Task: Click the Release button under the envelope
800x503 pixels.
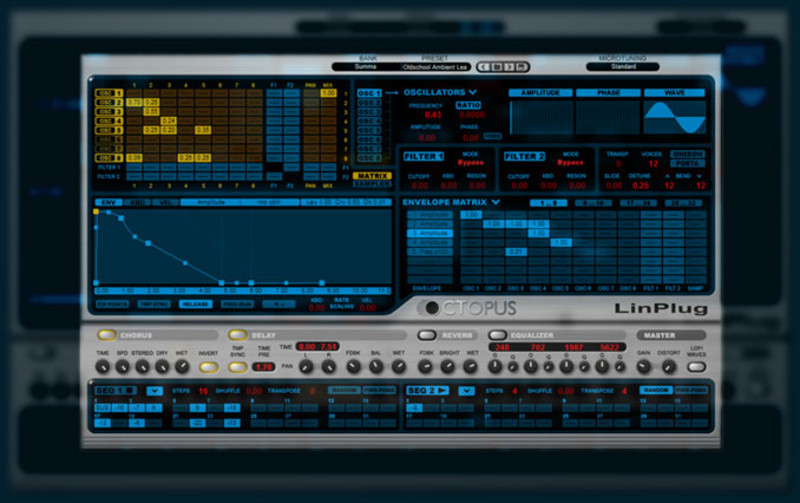Action: [x=195, y=304]
